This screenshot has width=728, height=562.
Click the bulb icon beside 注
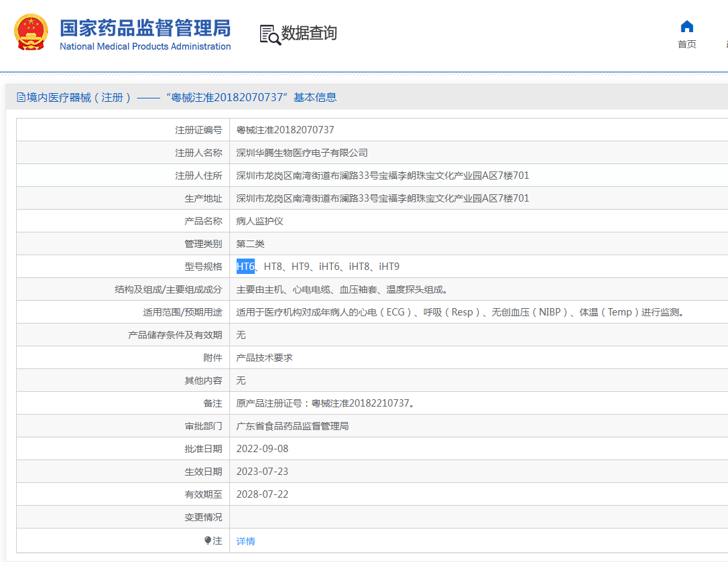coord(208,541)
